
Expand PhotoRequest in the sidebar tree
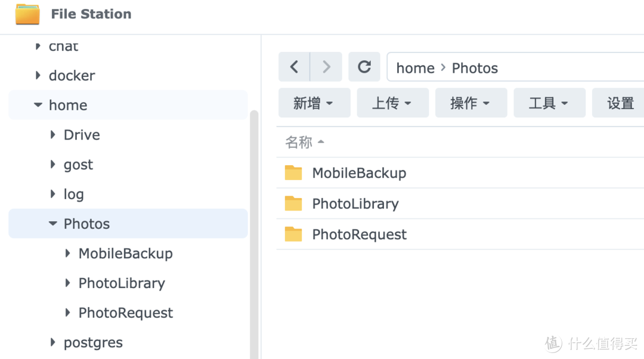(x=67, y=312)
